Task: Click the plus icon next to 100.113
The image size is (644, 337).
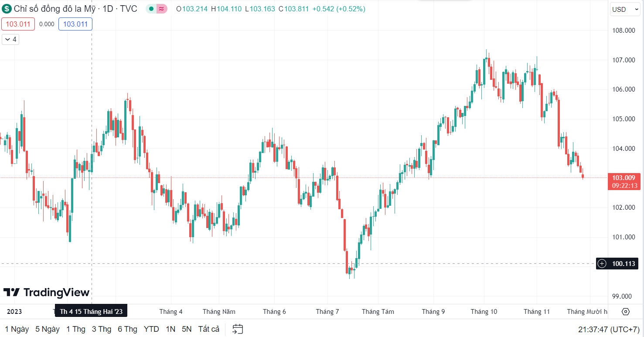Action: pos(602,263)
